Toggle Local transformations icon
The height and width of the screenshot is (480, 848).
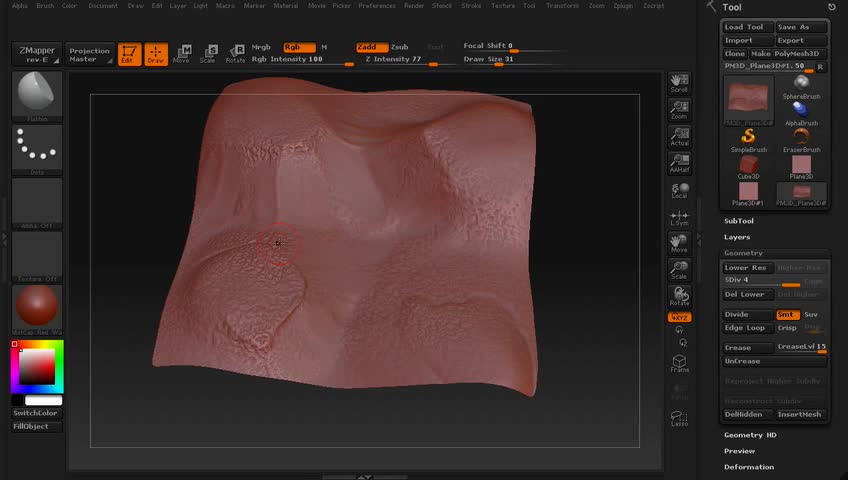coord(679,190)
